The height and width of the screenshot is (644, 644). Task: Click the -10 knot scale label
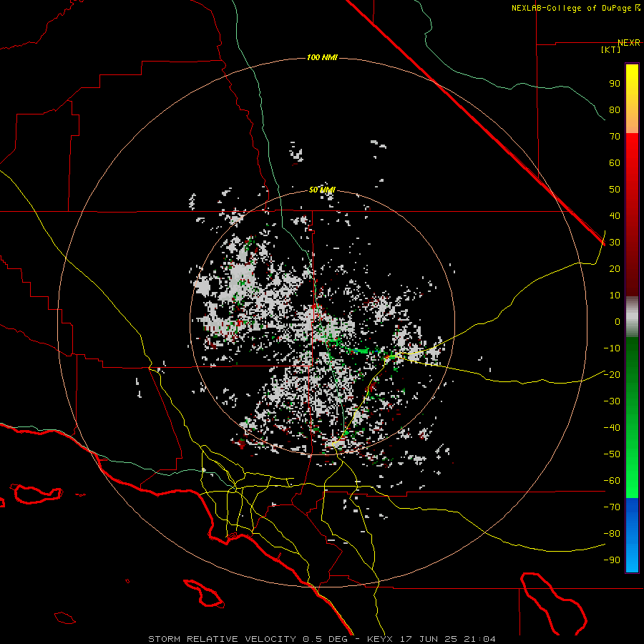(612, 348)
